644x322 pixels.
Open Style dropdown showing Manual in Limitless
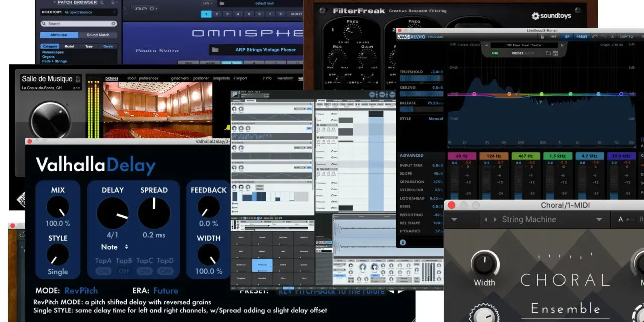(435, 119)
